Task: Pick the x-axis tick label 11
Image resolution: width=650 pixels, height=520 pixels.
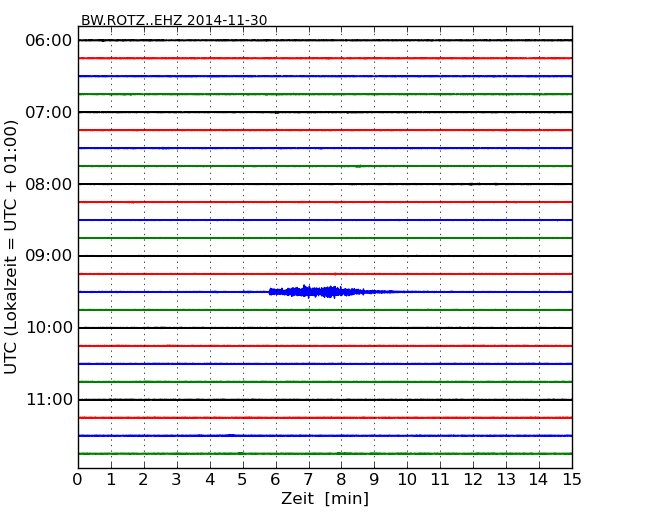Action: tap(440, 480)
